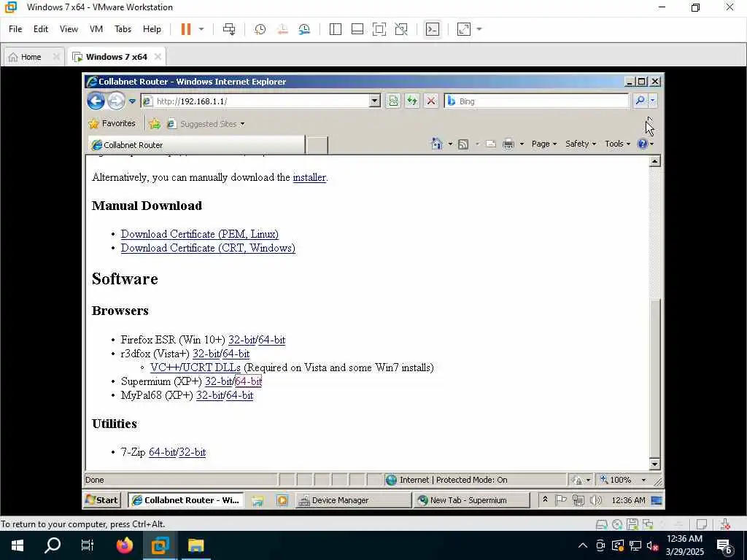Open the VMware Help menu

coord(152,29)
